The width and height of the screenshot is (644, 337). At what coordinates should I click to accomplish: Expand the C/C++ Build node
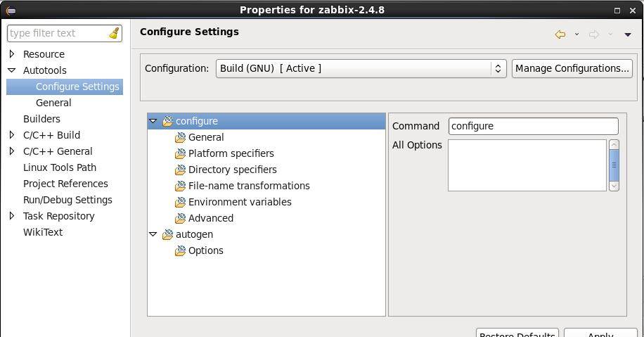click(12, 135)
